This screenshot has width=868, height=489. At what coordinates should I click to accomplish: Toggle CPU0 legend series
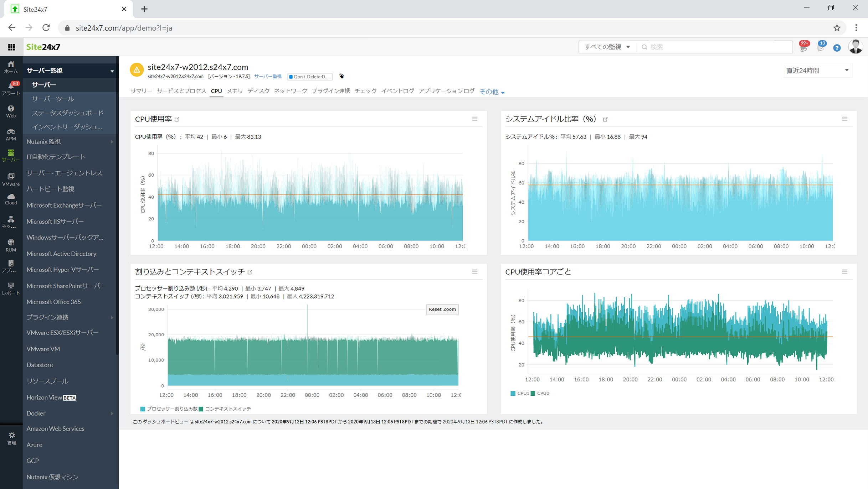pos(540,394)
